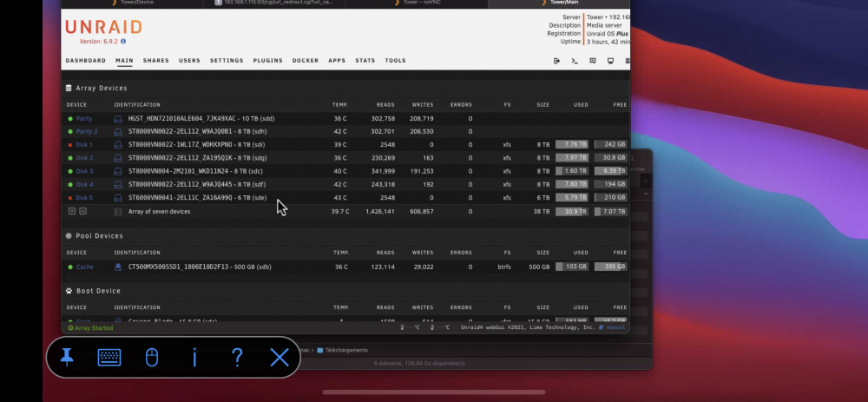This screenshot has width=868, height=402.
Task: Open the Disk 4 device link
Action: point(84,184)
